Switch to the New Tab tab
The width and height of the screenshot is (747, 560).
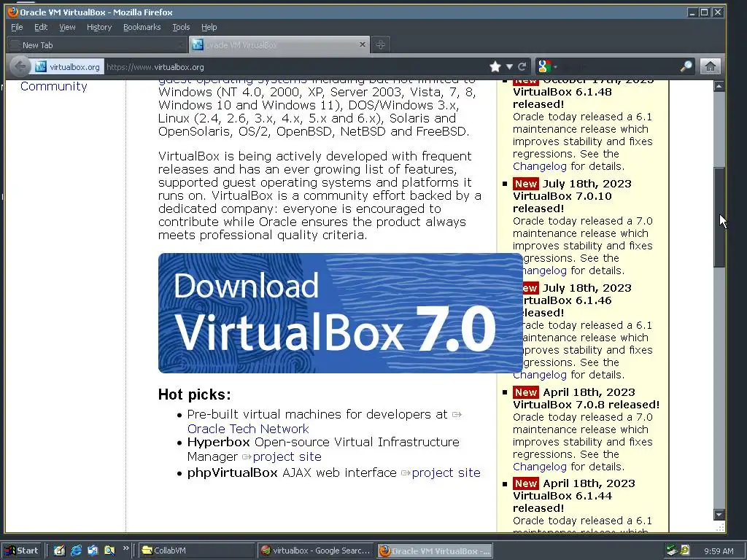96,45
